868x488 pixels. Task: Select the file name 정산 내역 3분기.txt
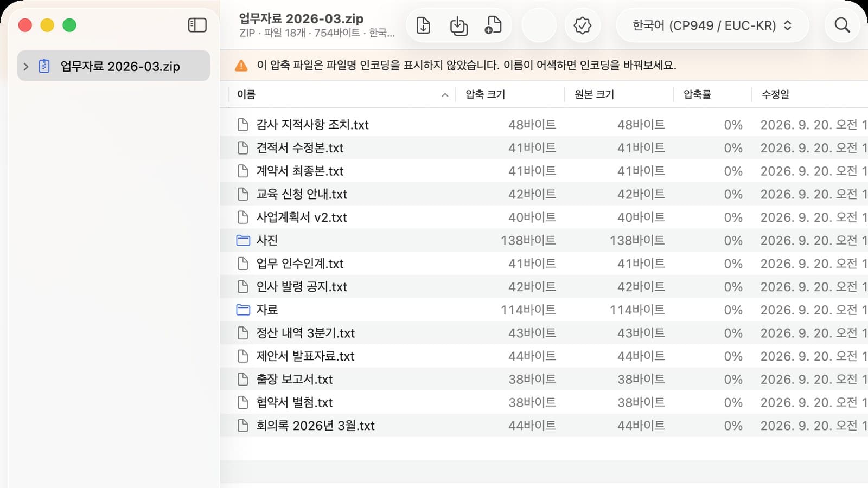click(305, 333)
